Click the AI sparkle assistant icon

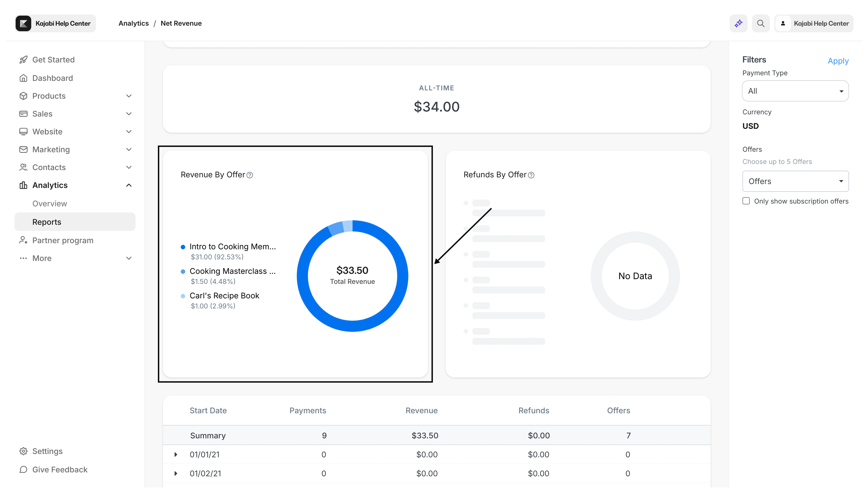738,23
